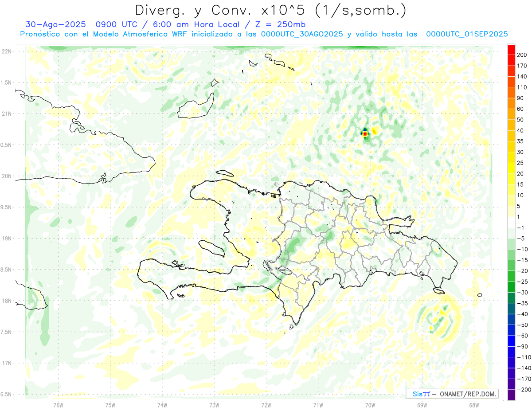Pick the white swatch between 1 and -1

click(x=511, y=222)
